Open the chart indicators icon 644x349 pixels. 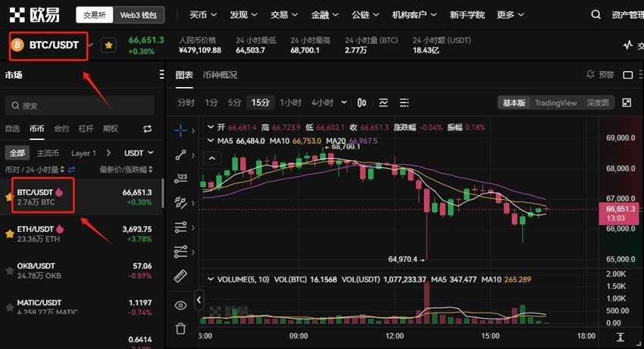click(383, 102)
